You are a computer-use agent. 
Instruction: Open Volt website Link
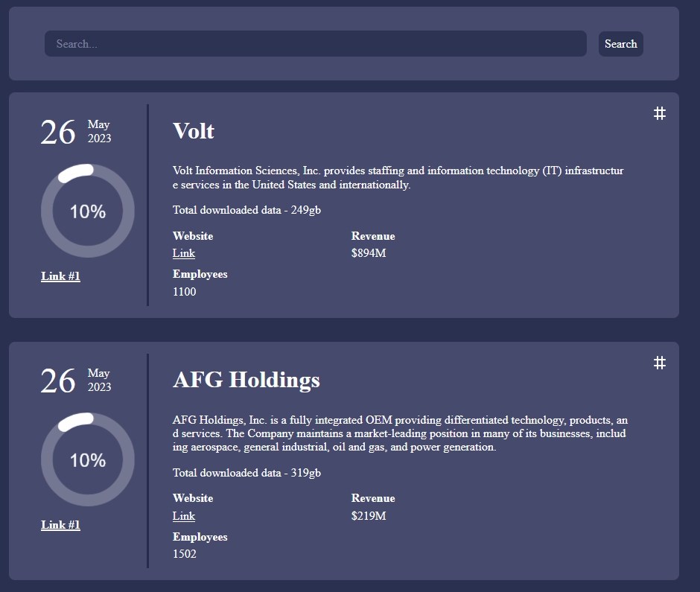(x=183, y=253)
